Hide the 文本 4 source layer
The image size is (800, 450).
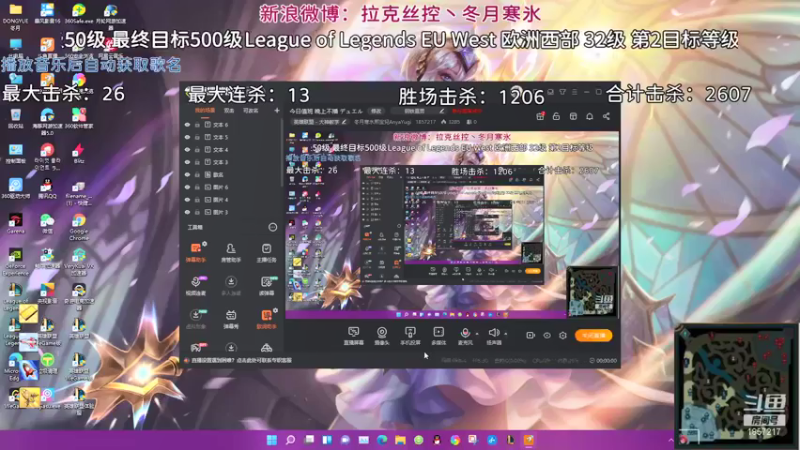tap(187, 149)
